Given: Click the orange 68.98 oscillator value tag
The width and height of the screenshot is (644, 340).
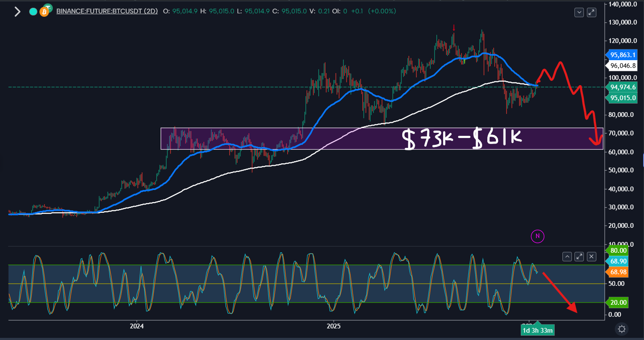Looking at the screenshot, I should coord(617,272).
